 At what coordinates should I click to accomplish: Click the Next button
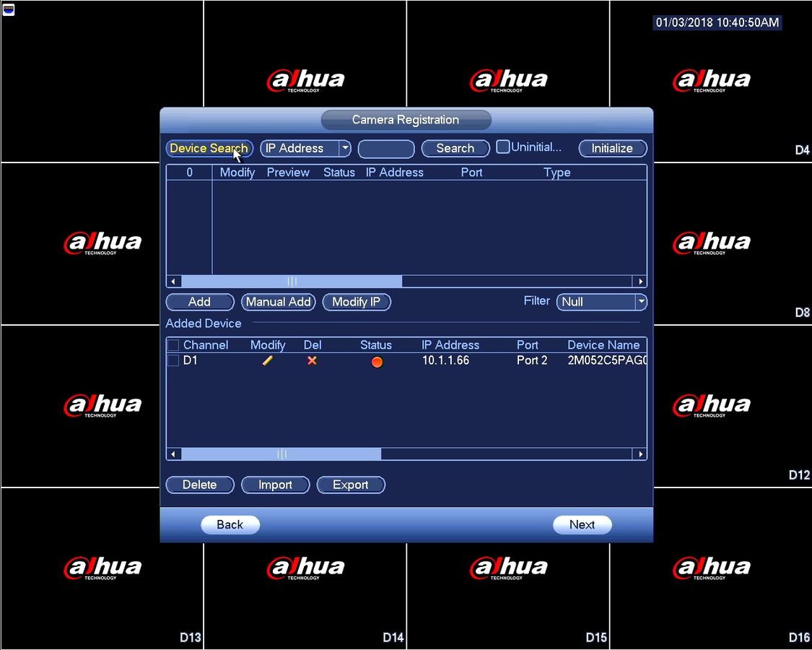tap(582, 524)
